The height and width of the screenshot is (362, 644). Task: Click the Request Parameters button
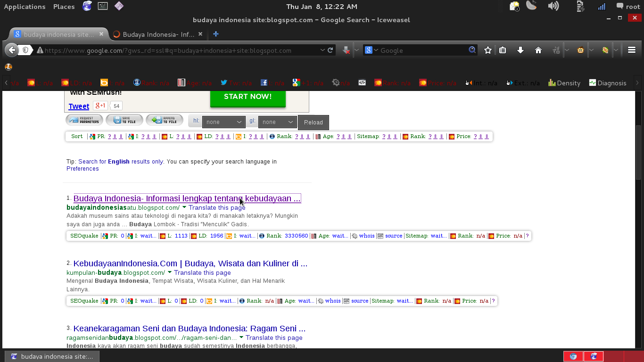click(84, 120)
